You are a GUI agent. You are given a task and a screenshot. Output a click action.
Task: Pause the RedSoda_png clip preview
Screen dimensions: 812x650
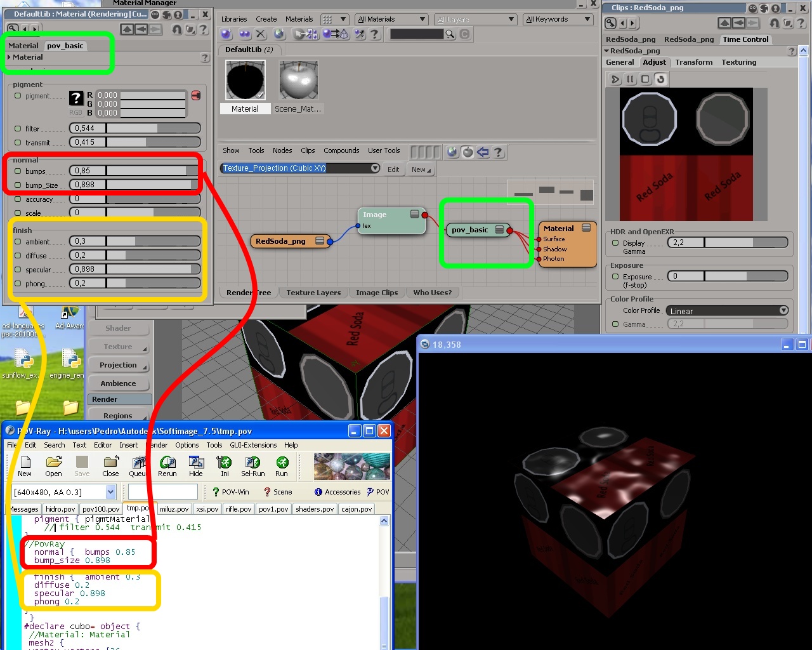tap(630, 79)
